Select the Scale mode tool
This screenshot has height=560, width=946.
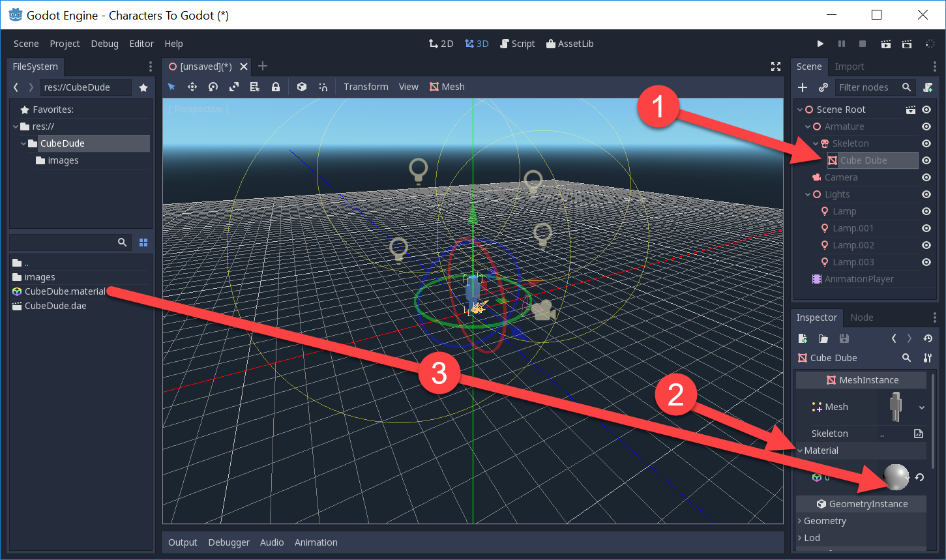[234, 87]
